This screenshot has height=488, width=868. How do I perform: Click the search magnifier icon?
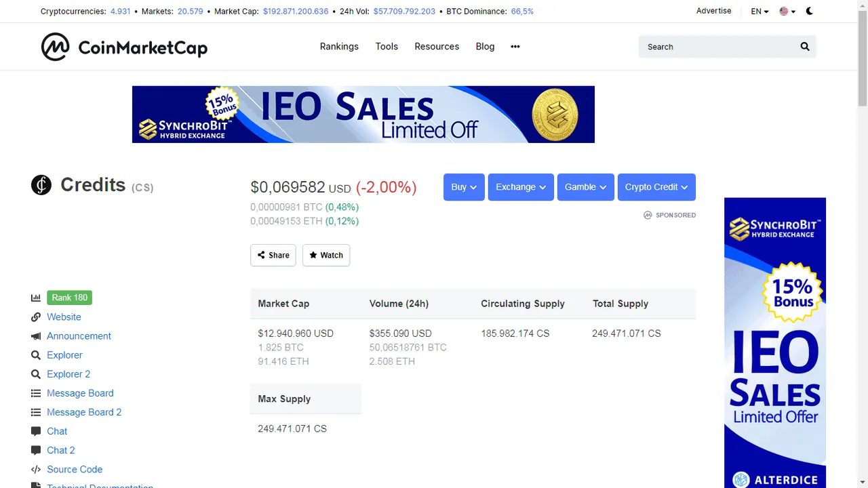(x=805, y=47)
